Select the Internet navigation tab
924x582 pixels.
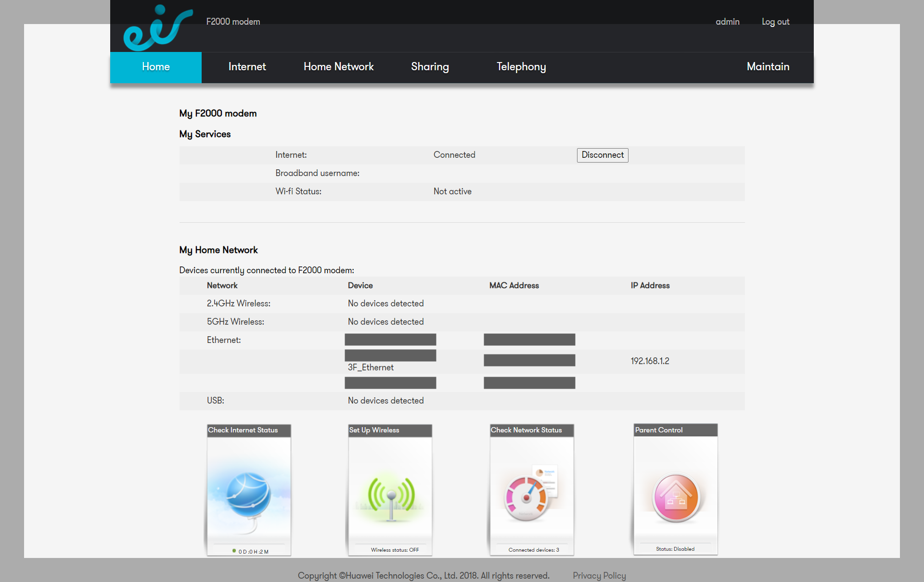coord(247,67)
